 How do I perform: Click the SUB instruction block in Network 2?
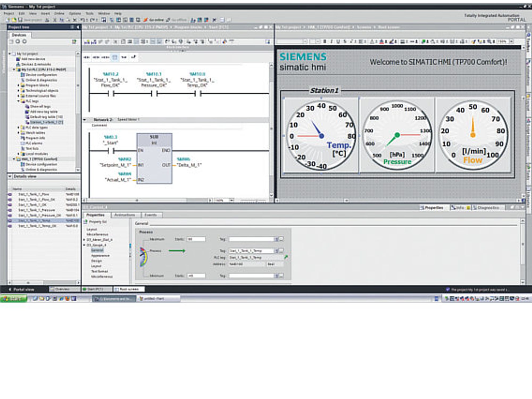coord(154,159)
